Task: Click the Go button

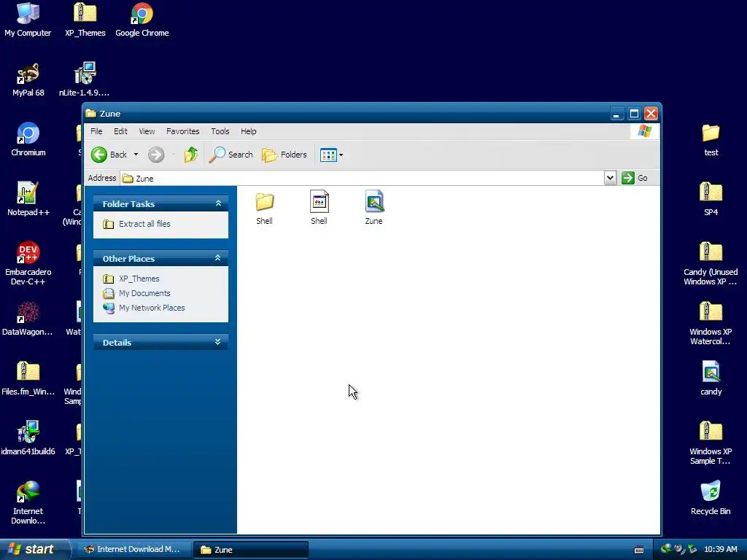Action: pyautogui.click(x=635, y=178)
